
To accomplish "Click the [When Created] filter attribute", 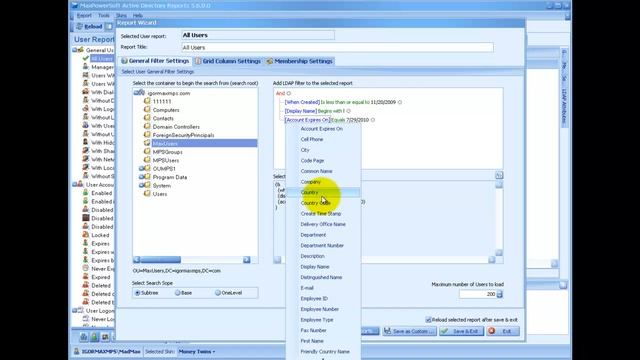I will 302,102.
